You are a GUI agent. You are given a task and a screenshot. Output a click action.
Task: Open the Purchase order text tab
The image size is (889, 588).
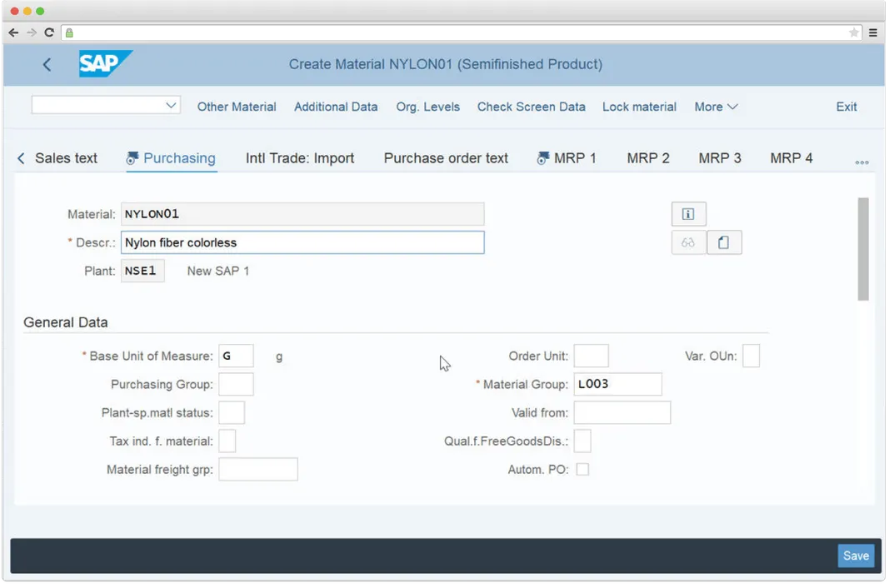click(446, 158)
